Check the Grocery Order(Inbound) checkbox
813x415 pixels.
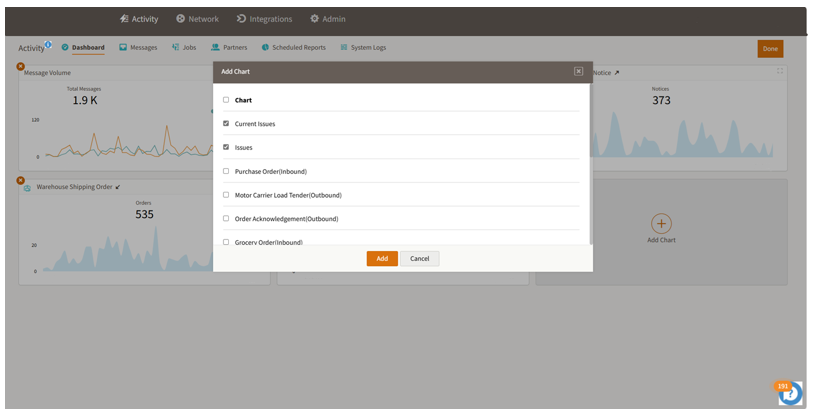tap(226, 242)
